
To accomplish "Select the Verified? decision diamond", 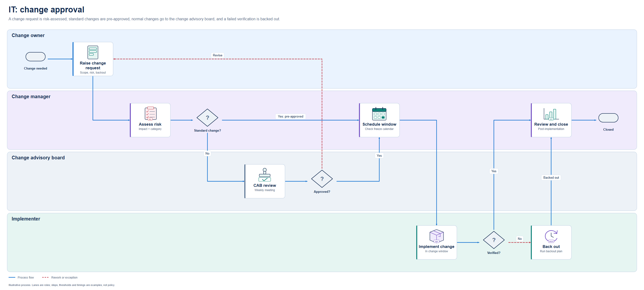I will point(494,240).
